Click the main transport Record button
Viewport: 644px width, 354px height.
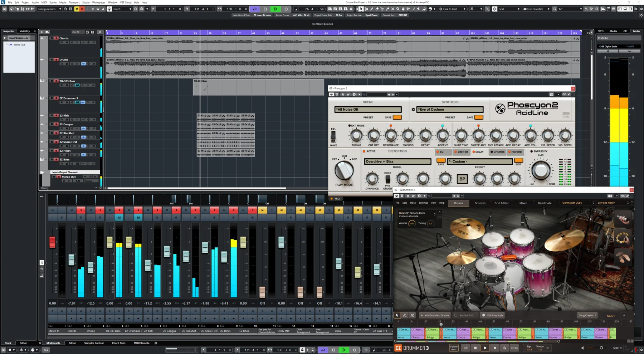(x=286, y=9)
